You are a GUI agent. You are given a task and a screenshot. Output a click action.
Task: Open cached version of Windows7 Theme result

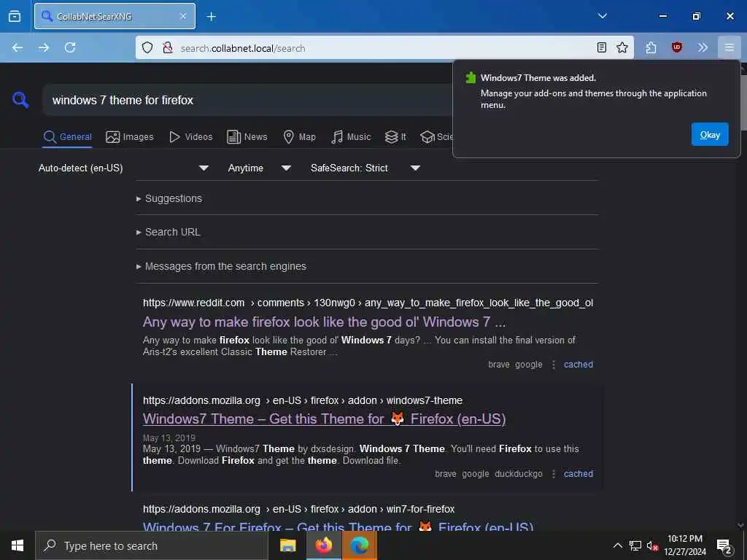578,474
